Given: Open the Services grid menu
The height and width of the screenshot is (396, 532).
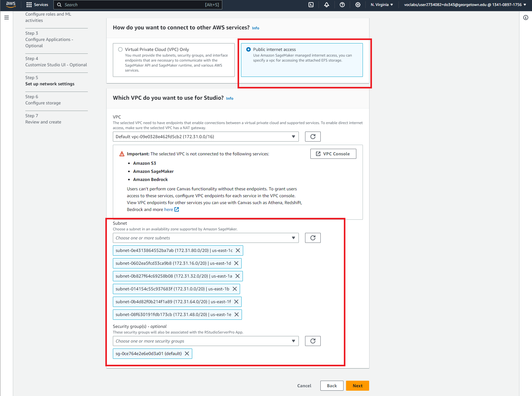Looking at the screenshot, I should [x=37, y=5].
